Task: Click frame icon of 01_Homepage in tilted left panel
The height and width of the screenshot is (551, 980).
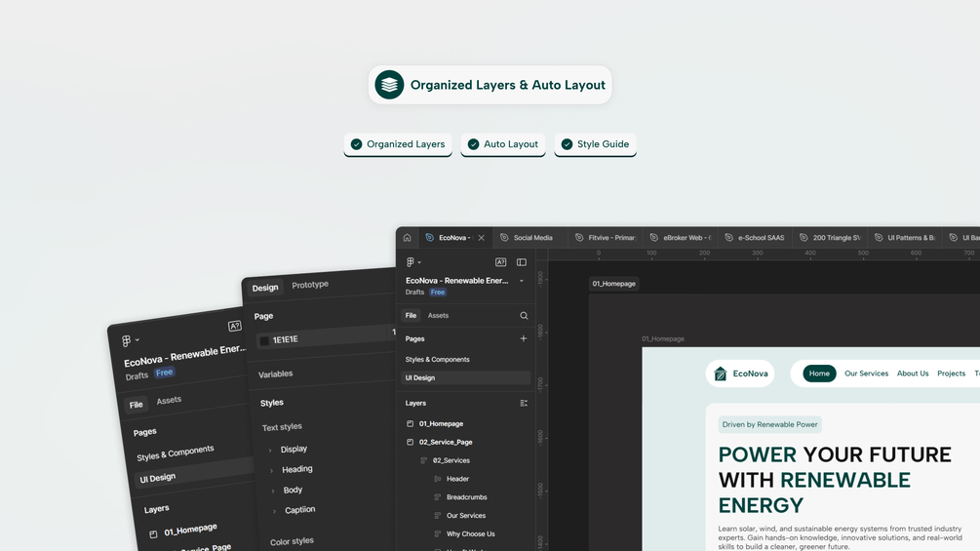Action: point(153,534)
